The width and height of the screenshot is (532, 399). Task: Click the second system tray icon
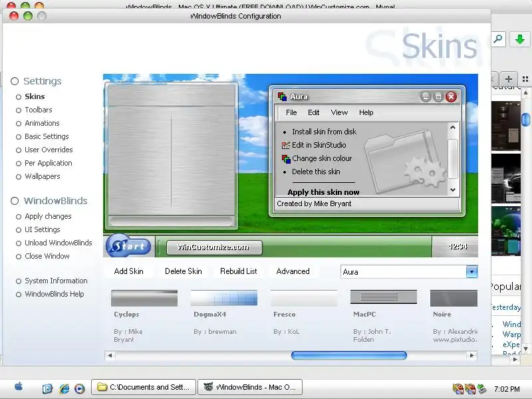[x=470, y=388]
